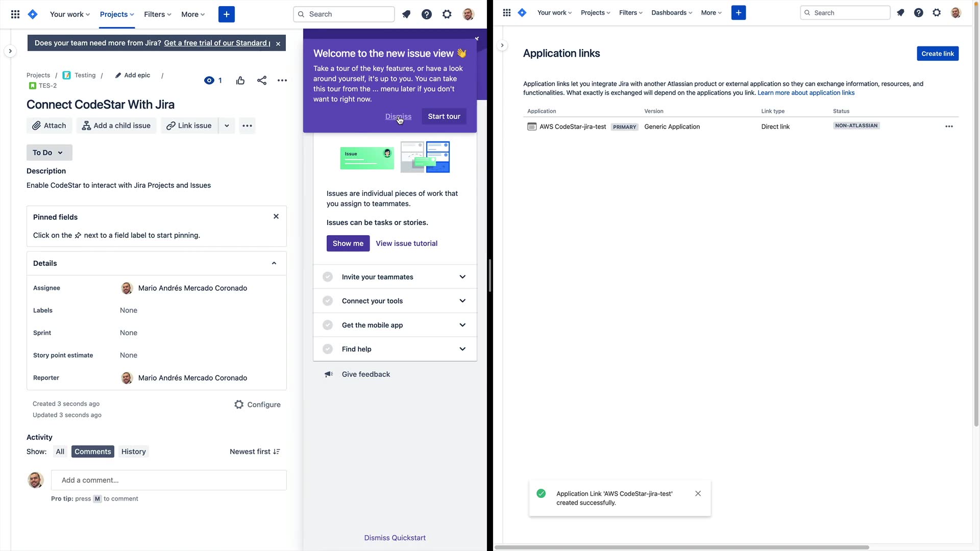Close the application link success notification
The width and height of the screenshot is (980, 551).
pos(698,493)
